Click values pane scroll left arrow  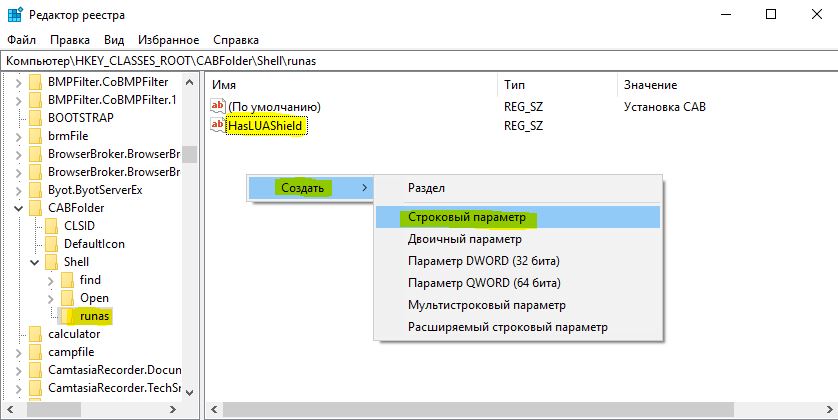coord(214,409)
